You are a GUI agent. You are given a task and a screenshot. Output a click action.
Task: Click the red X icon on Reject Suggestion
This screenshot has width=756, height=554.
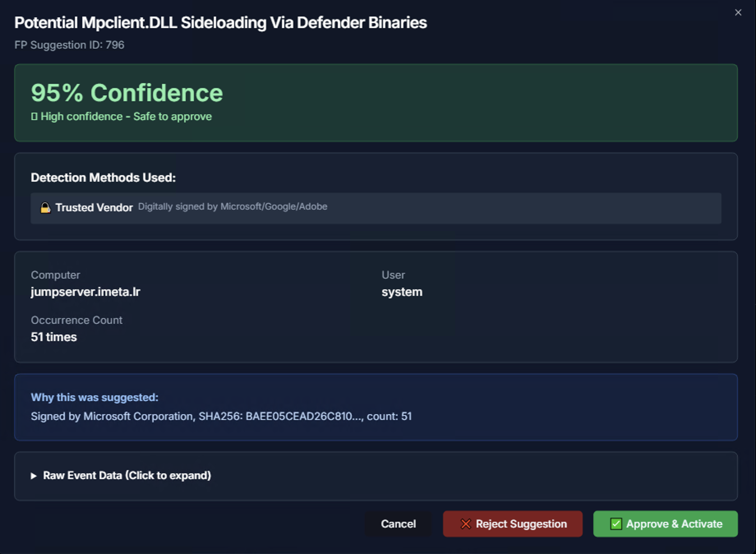tap(465, 524)
